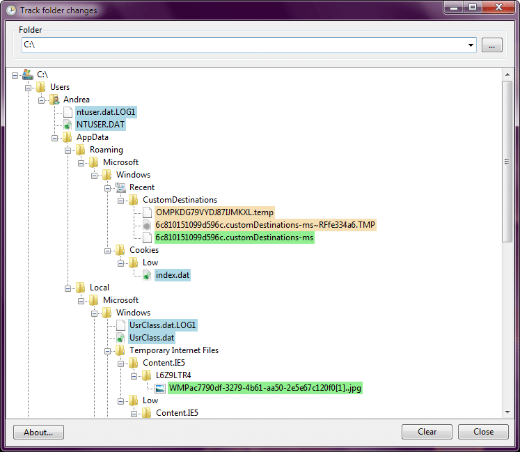
Task: Click the NTUSER.DAT file icon
Action: 68,125
